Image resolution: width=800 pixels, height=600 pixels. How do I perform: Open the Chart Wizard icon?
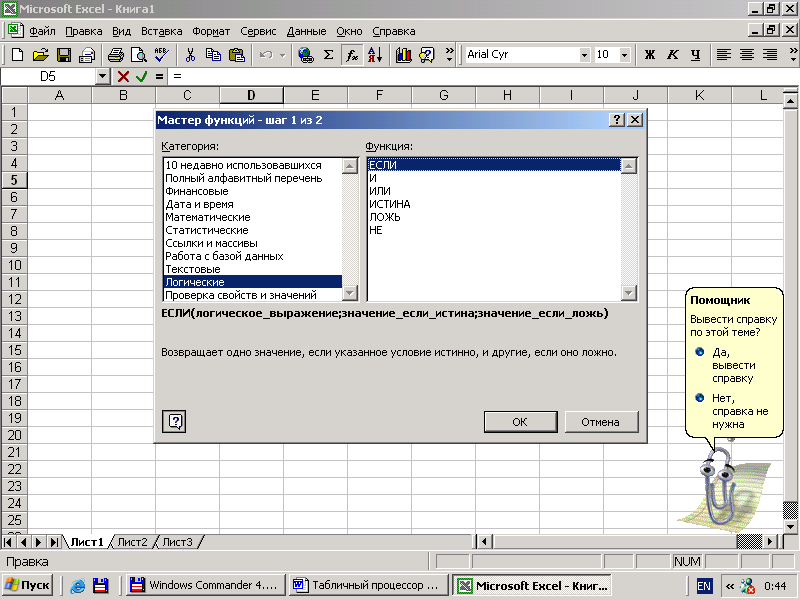tap(404, 55)
